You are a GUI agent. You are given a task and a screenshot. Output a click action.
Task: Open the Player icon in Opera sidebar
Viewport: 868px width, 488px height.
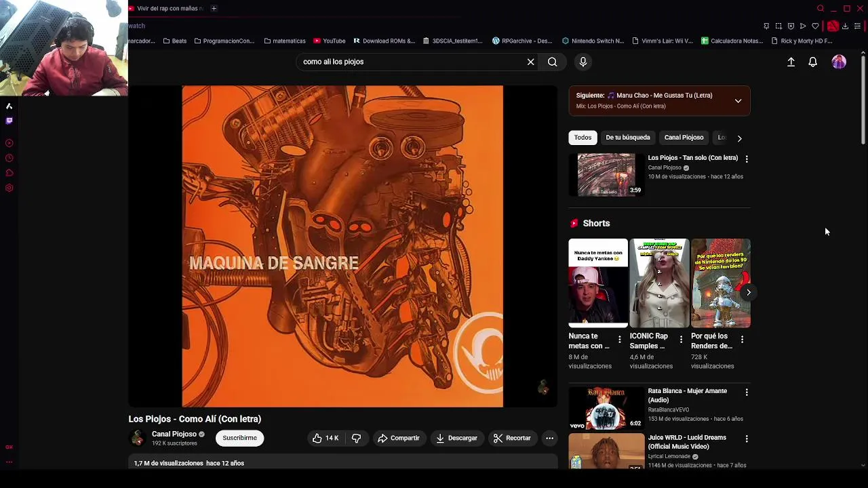(x=9, y=143)
